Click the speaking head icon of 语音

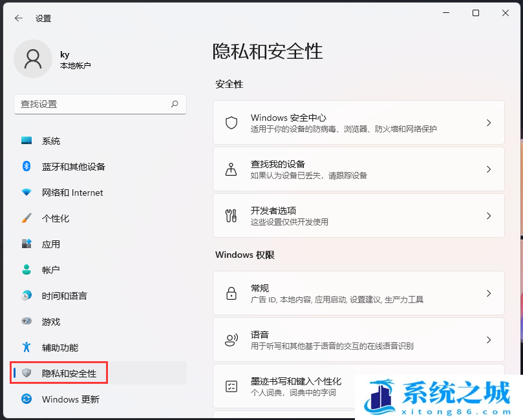tap(231, 340)
